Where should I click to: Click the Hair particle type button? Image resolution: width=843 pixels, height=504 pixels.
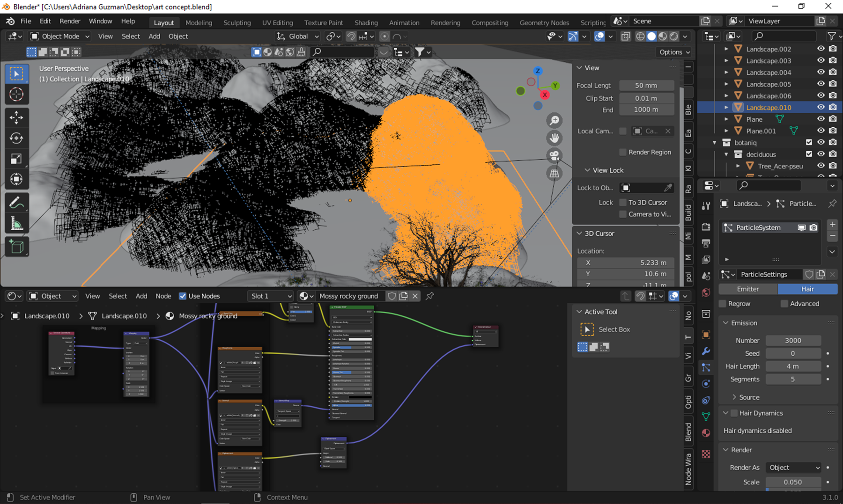(807, 289)
